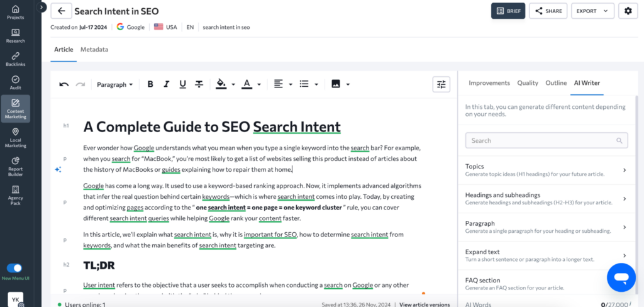The width and height of the screenshot is (644, 307).
Task: Open the chat support bubble
Action: click(621, 277)
